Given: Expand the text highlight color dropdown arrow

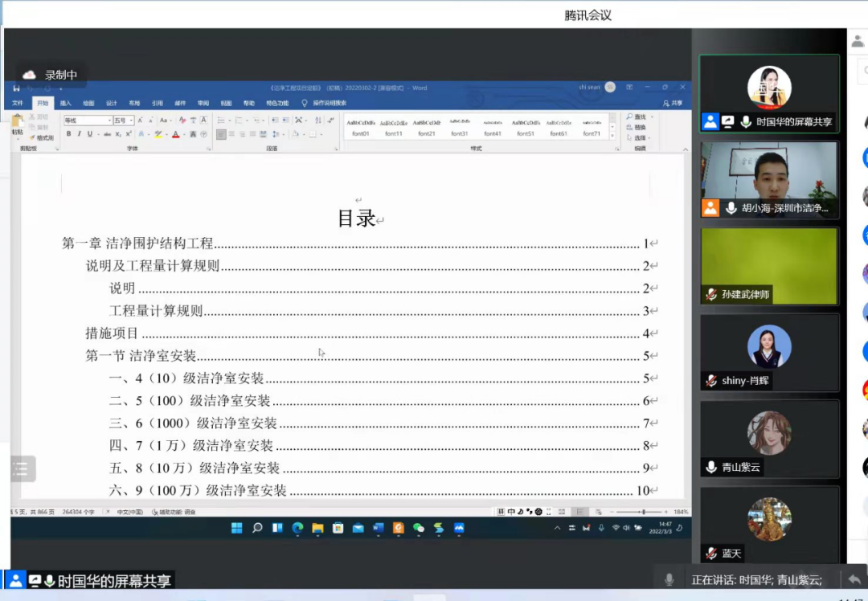Looking at the screenshot, I should point(166,134).
